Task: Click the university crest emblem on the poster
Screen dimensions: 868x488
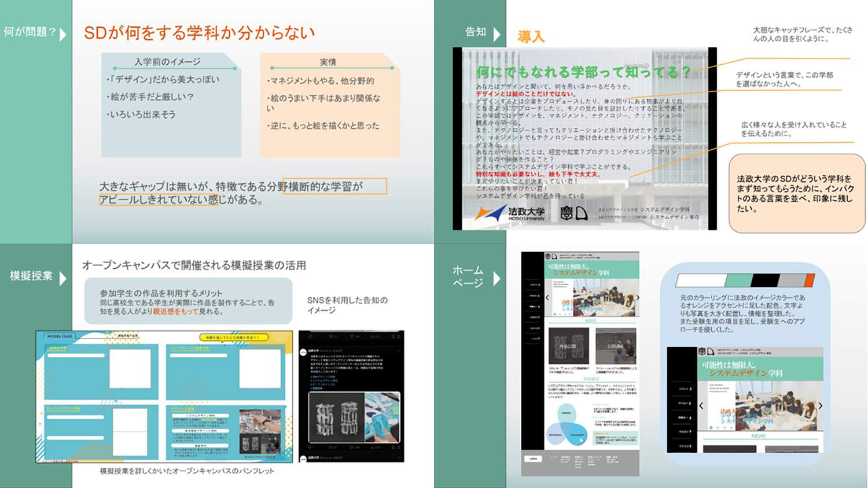Action: [567, 213]
